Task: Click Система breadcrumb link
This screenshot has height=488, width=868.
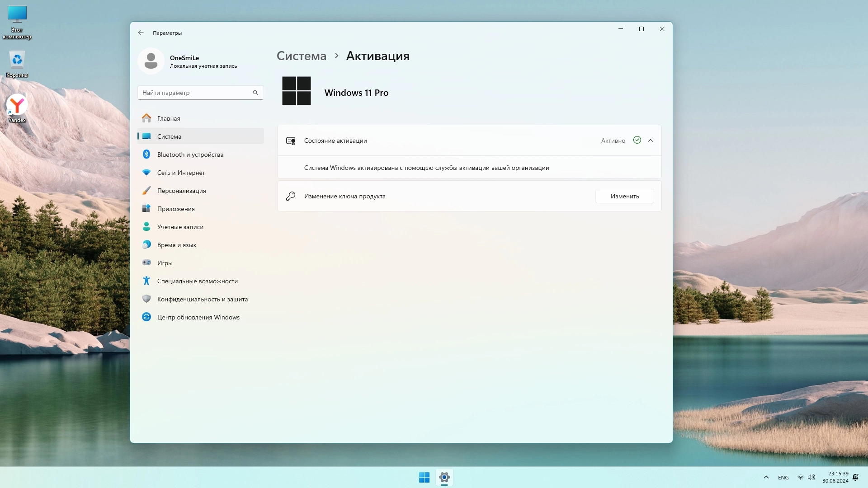Action: 301,56
